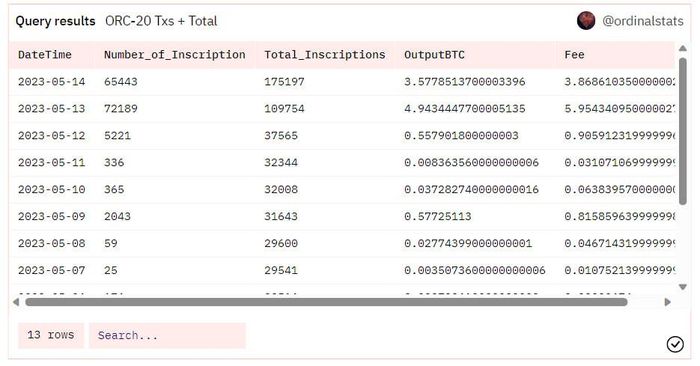Select the OutputBTC cell 0.02774399000000001

468,243
